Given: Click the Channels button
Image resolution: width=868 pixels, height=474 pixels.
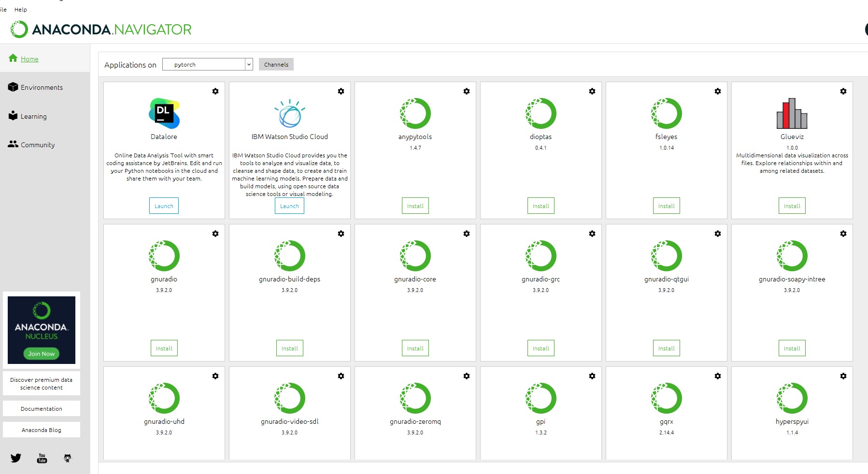Looking at the screenshot, I should tap(276, 64).
